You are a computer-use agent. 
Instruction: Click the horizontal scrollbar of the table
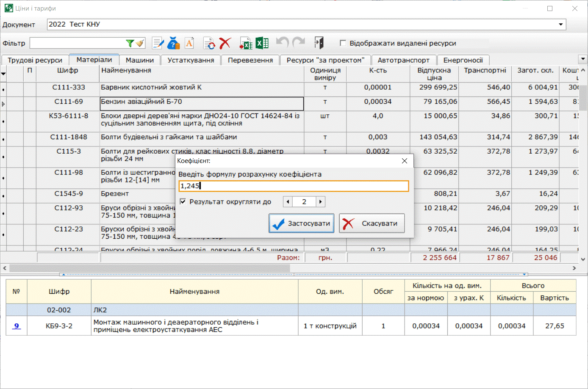pyautogui.click(x=149, y=268)
